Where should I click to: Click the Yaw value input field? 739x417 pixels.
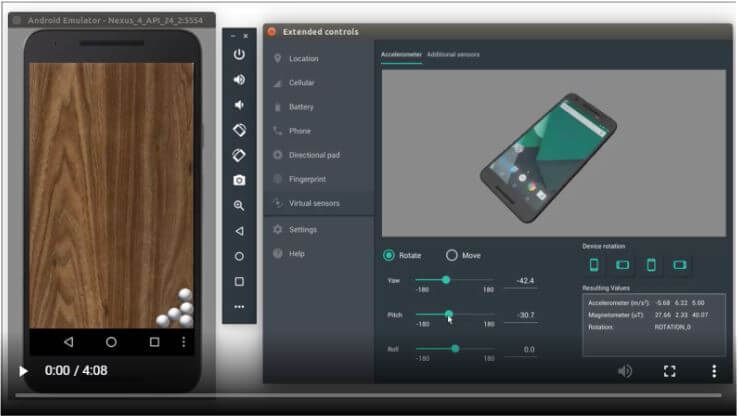coord(524,281)
